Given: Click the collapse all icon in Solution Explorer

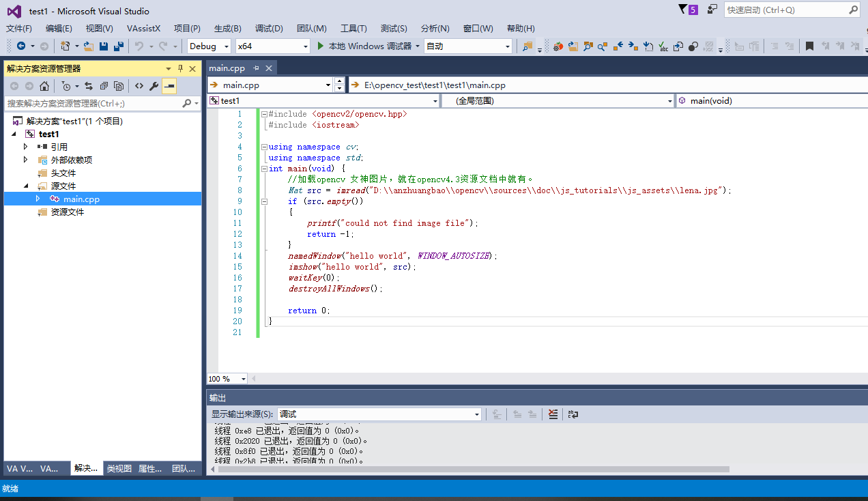Looking at the screenshot, I should click(x=104, y=86).
